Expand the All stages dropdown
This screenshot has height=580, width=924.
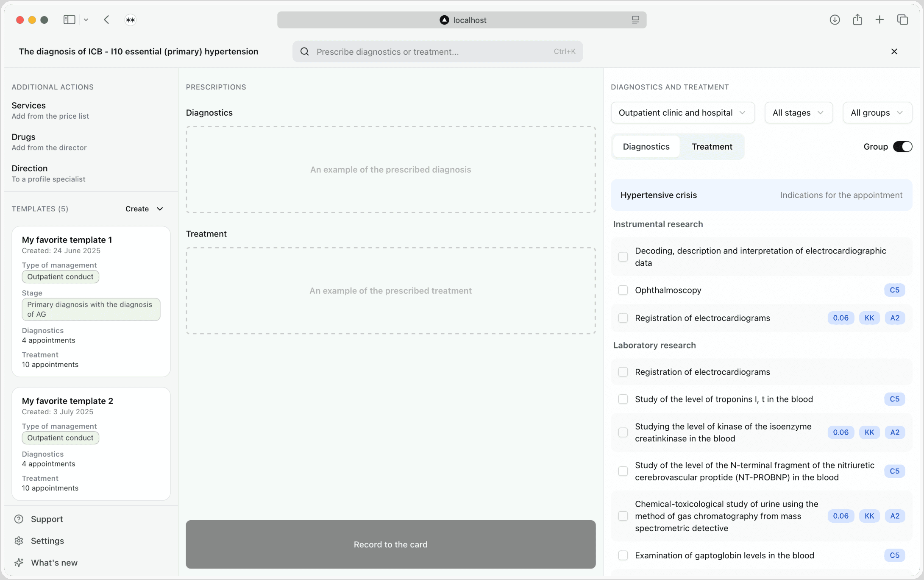pyautogui.click(x=798, y=113)
